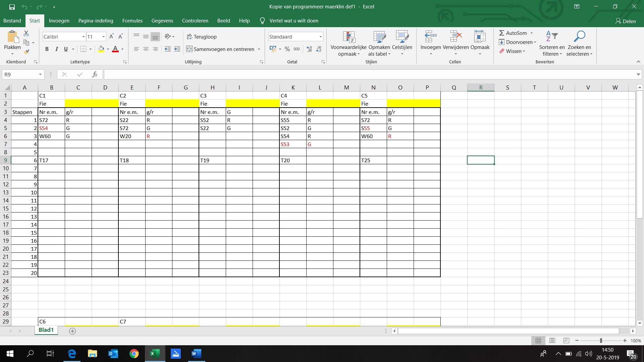Click the Wissen clear button
The image size is (644, 362).
pos(512,51)
